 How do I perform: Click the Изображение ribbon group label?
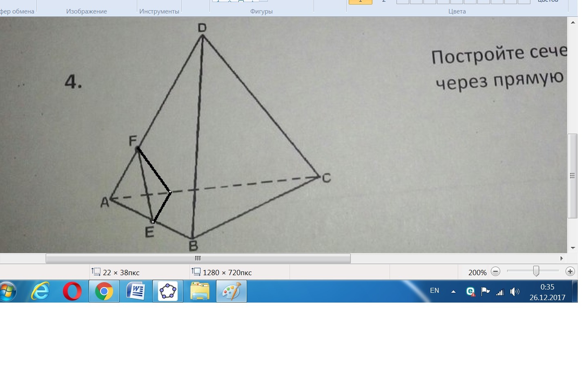tap(87, 11)
